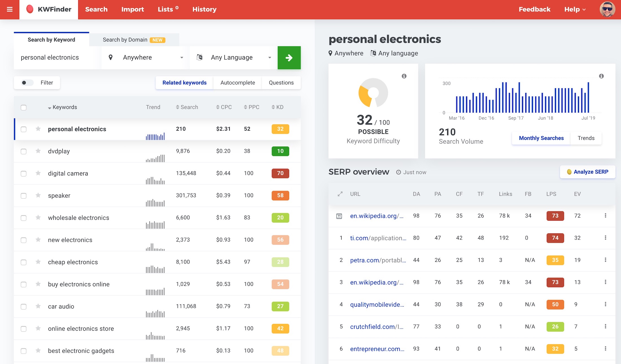Click Keyword Difficulty info icon
The height and width of the screenshot is (364, 621).
404,76
